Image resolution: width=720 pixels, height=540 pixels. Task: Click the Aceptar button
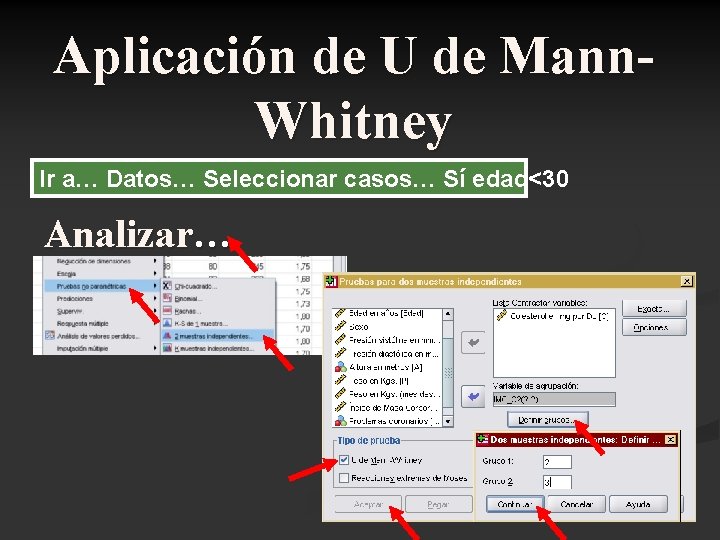[x=368, y=505]
